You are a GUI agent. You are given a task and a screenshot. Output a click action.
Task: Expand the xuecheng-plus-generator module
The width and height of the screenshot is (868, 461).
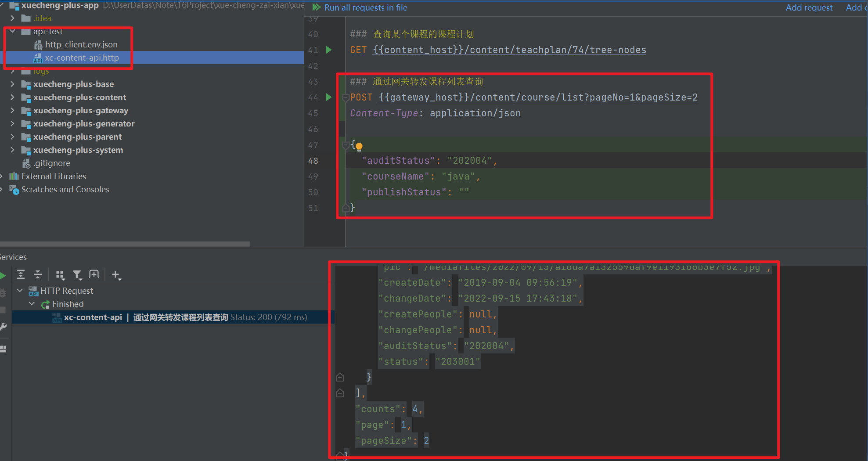coord(12,123)
